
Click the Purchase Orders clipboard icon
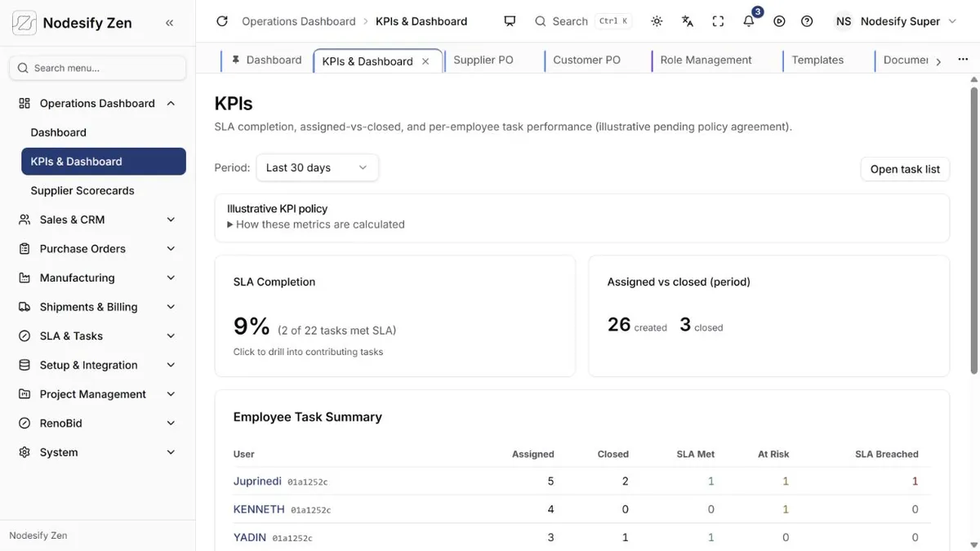24,249
